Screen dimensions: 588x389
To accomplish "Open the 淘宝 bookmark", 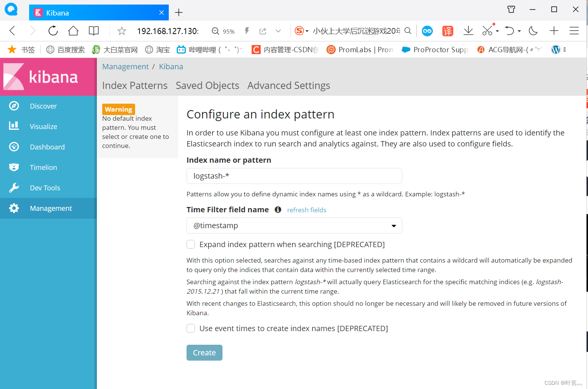I will coord(157,50).
